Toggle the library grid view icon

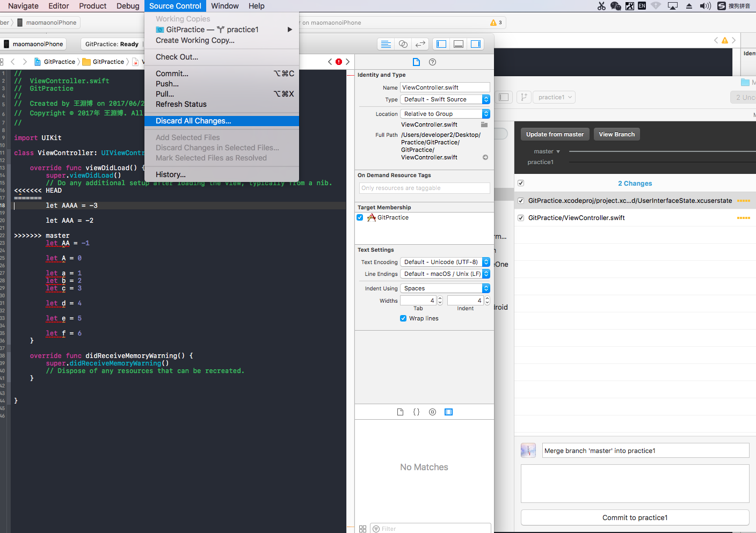coord(362,529)
